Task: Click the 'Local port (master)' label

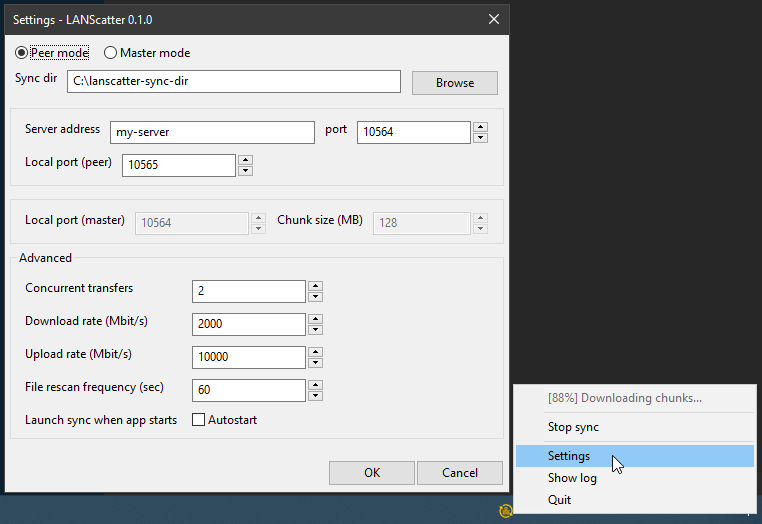Action: coord(75,220)
